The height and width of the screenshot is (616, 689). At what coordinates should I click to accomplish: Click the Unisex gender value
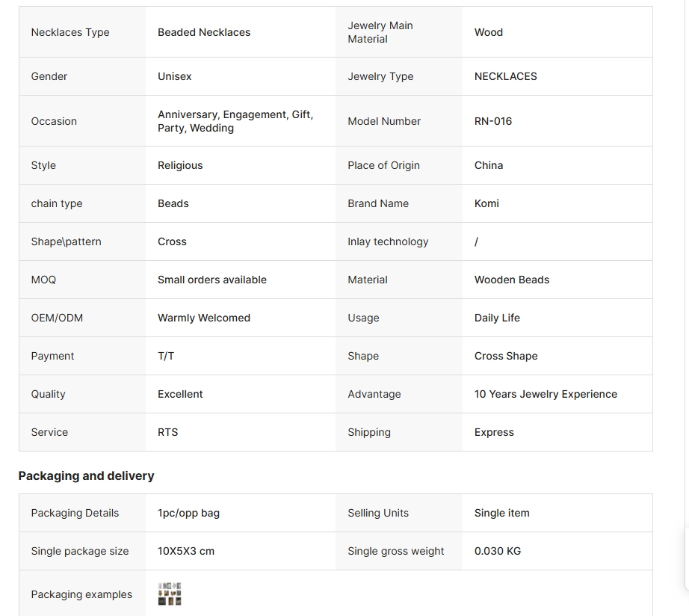[x=175, y=76]
